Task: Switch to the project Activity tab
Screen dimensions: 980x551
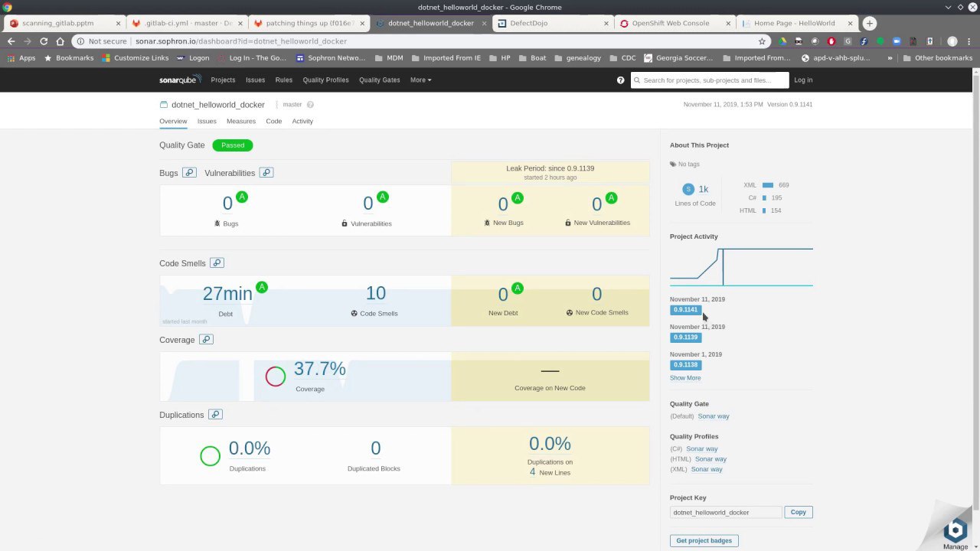Action: coord(302,121)
